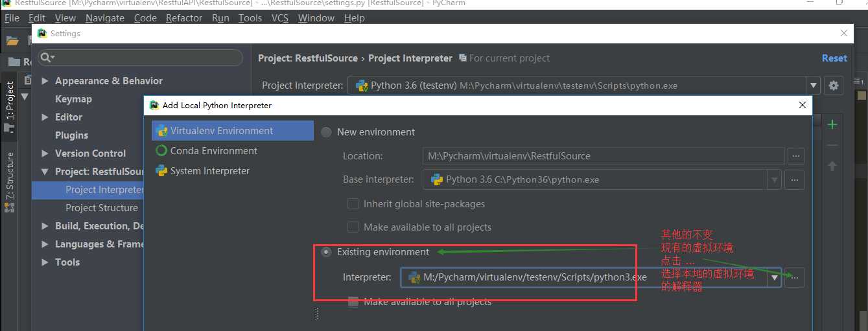Open the Refactor menu
This screenshot has width=868, height=331.
point(184,17)
